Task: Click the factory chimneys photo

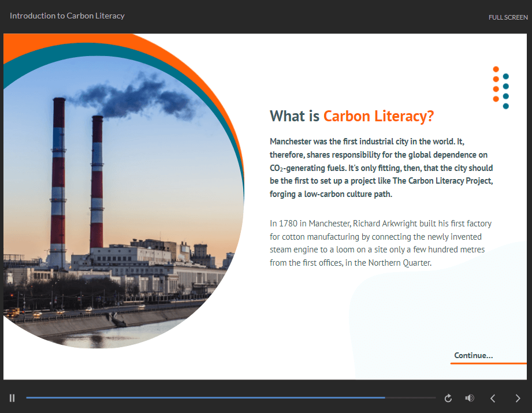Action: pyautogui.click(x=124, y=202)
